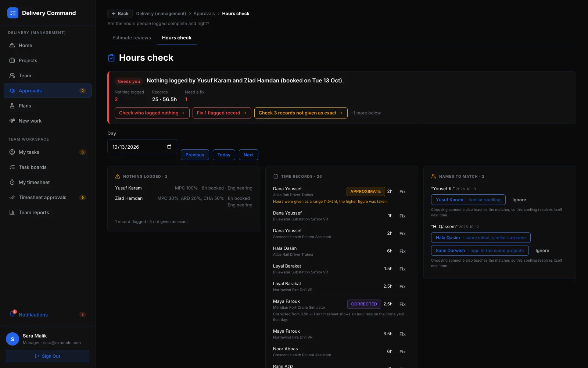
Task: Ignore the Yousef K. name match
Action: click(519, 200)
